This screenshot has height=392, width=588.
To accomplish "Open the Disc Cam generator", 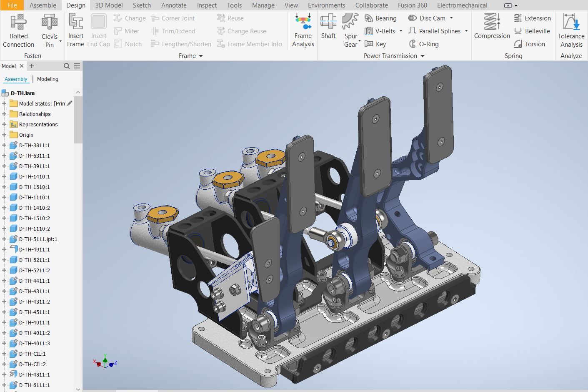I will (x=427, y=18).
